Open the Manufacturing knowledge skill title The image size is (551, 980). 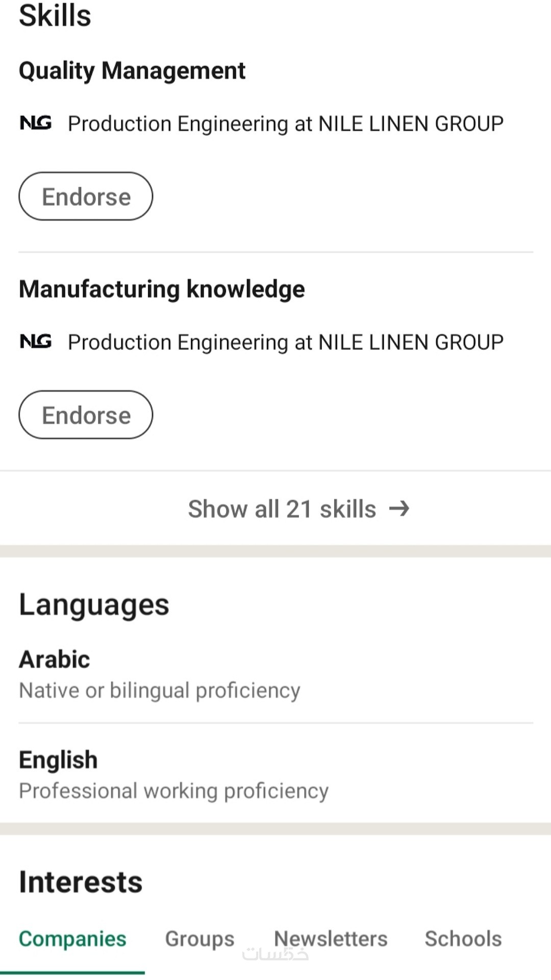[x=162, y=289]
